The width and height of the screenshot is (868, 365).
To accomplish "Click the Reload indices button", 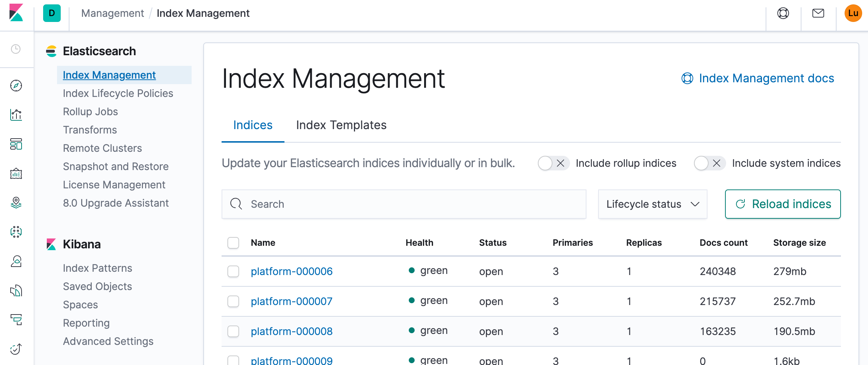I will click(x=783, y=204).
